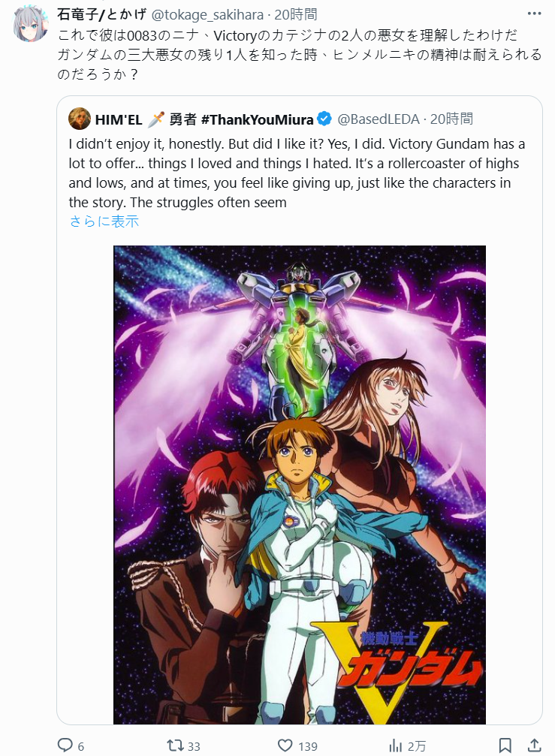Image resolution: width=555 pixels, height=756 pixels.
Task: Click the main tweet's 20時間 timestamp
Action: coord(296,15)
